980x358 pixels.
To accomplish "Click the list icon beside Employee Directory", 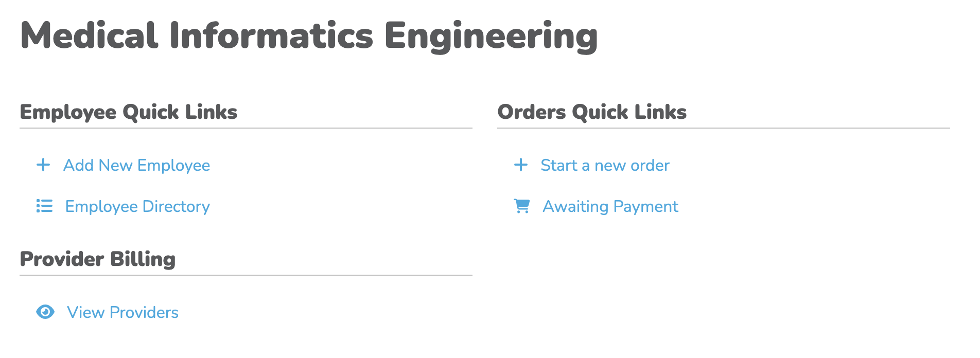I will pyautogui.click(x=44, y=206).
